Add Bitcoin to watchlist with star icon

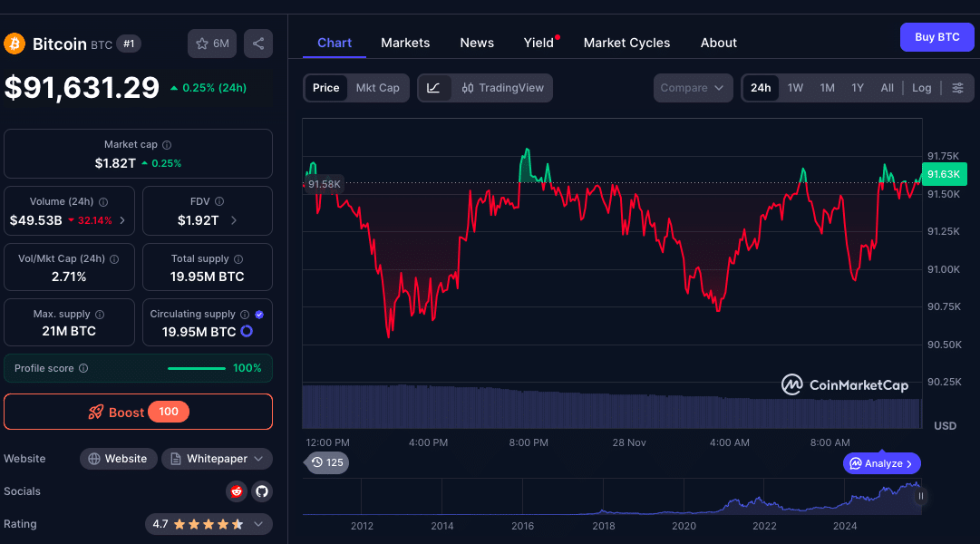[212, 44]
